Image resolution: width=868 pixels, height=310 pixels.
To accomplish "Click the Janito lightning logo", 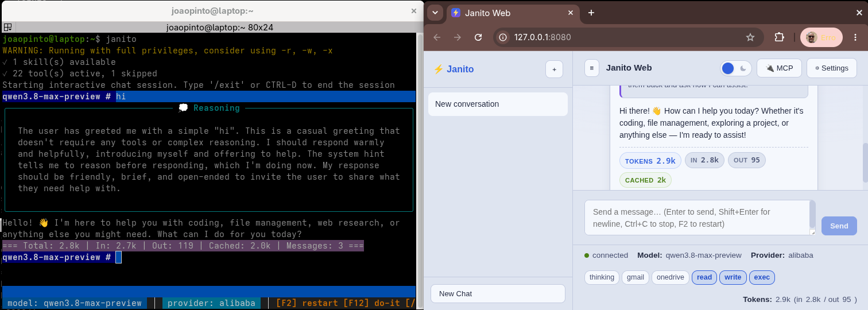I will (454, 69).
